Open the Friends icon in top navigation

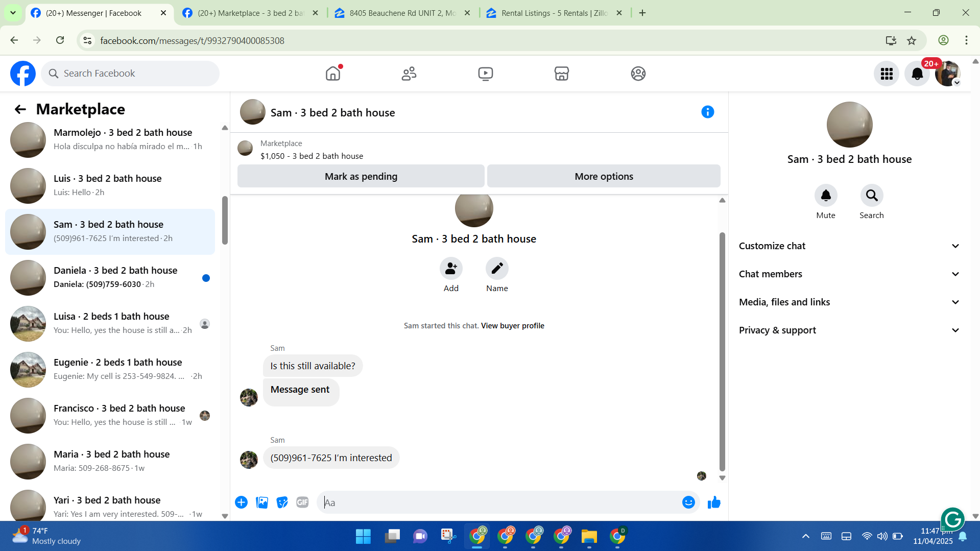tap(409, 74)
